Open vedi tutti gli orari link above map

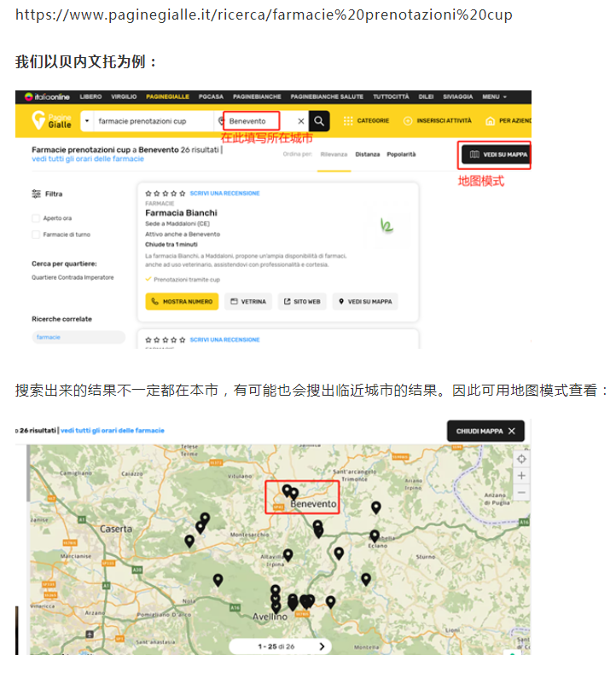coord(113,431)
